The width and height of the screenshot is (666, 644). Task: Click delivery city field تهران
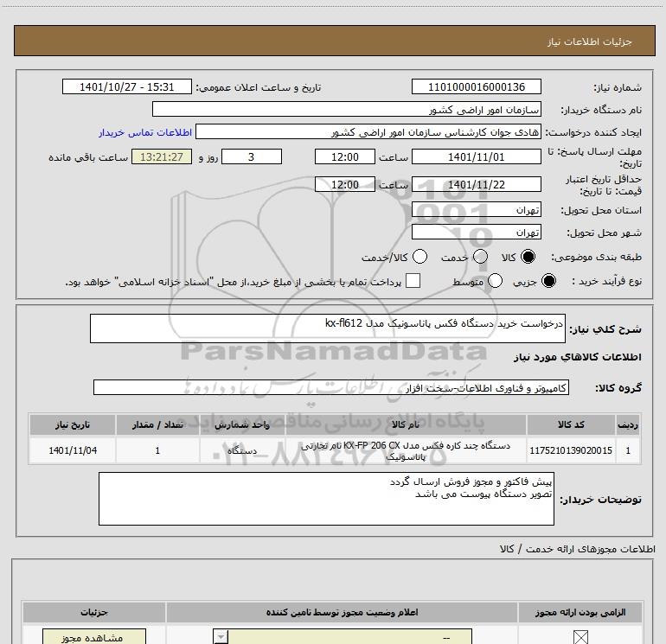click(x=476, y=232)
